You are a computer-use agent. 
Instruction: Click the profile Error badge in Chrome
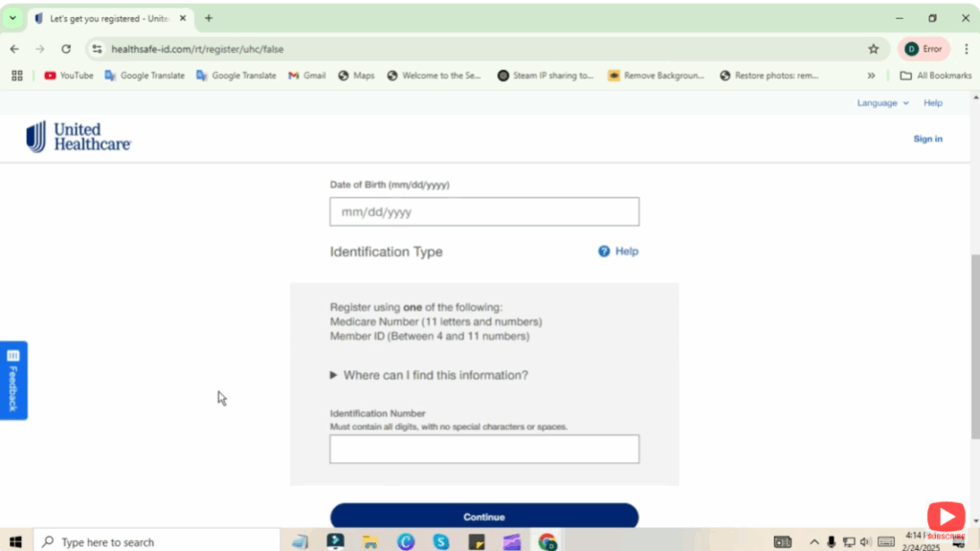click(x=923, y=49)
